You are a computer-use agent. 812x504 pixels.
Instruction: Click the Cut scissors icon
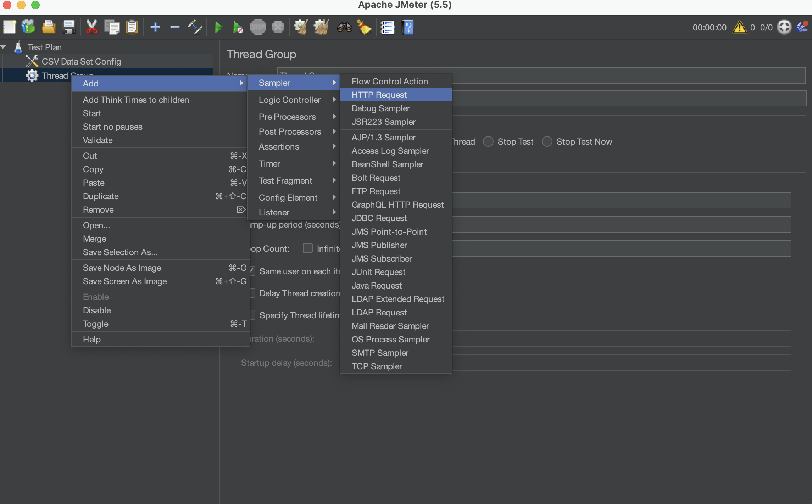pos(91,27)
